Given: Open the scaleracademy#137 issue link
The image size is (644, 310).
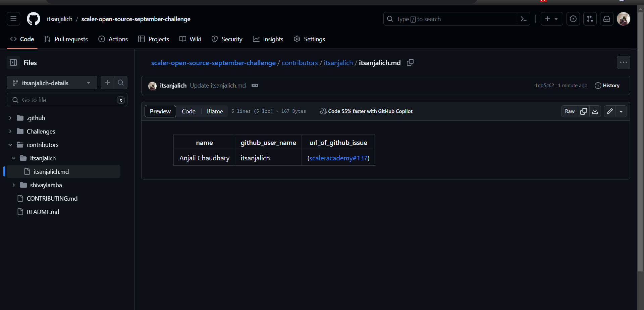Looking at the screenshot, I should 338,158.
